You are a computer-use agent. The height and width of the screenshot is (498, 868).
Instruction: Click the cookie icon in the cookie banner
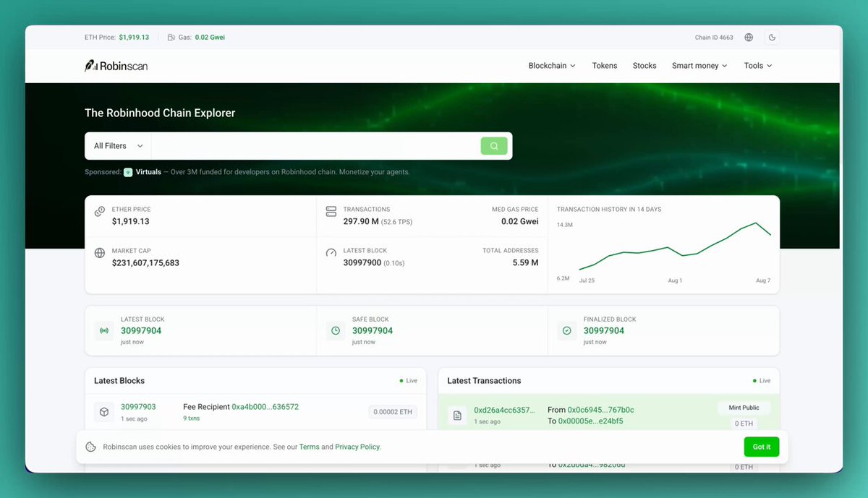91,447
